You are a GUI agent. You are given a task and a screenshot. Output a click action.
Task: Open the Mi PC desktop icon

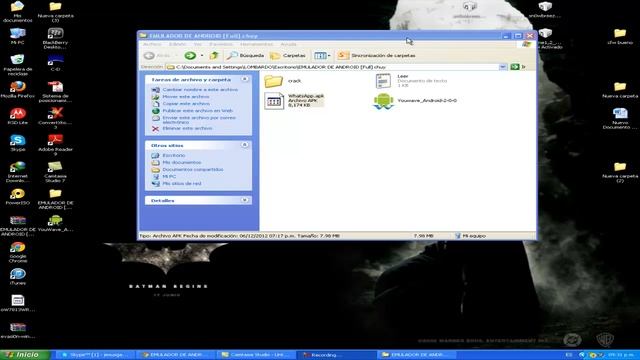pos(17,36)
